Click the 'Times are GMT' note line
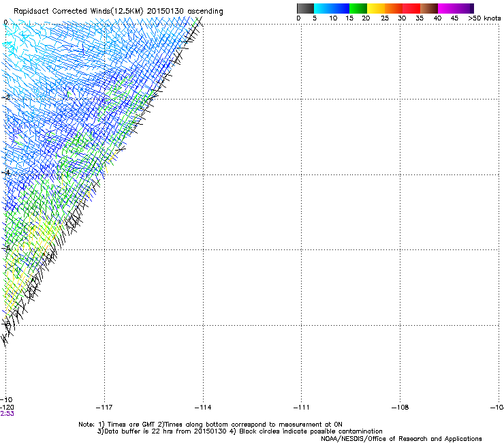 (x=210, y=425)
